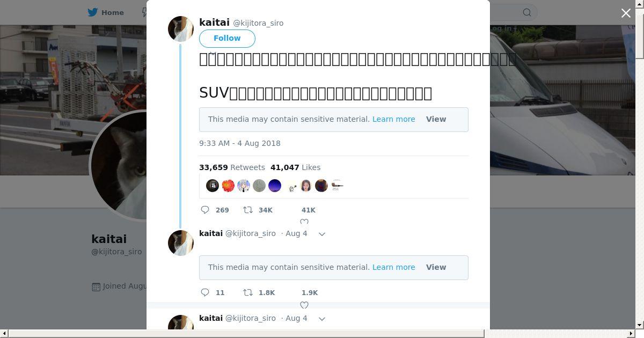The height and width of the screenshot is (338, 644).
Task: Open Learn more link in main tweet
Action: tap(393, 119)
